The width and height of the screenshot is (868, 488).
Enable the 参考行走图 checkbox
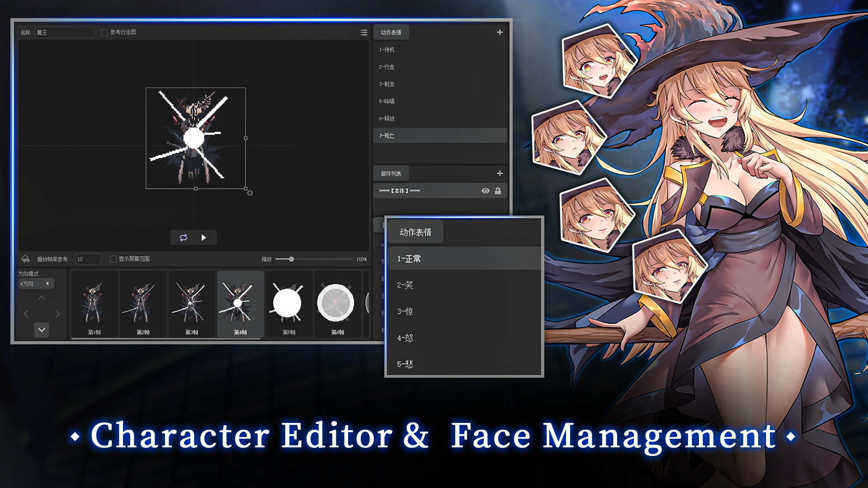click(x=105, y=33)
